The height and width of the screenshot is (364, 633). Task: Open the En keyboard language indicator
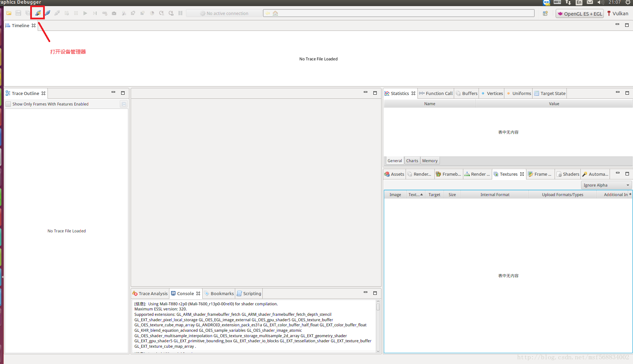coord(579,2)
